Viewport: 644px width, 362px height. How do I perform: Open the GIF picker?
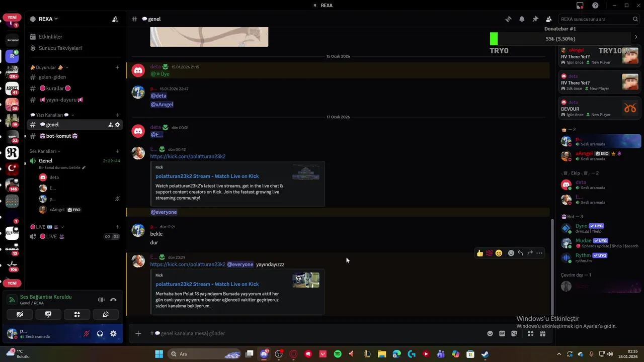click(x=502, y=333)
